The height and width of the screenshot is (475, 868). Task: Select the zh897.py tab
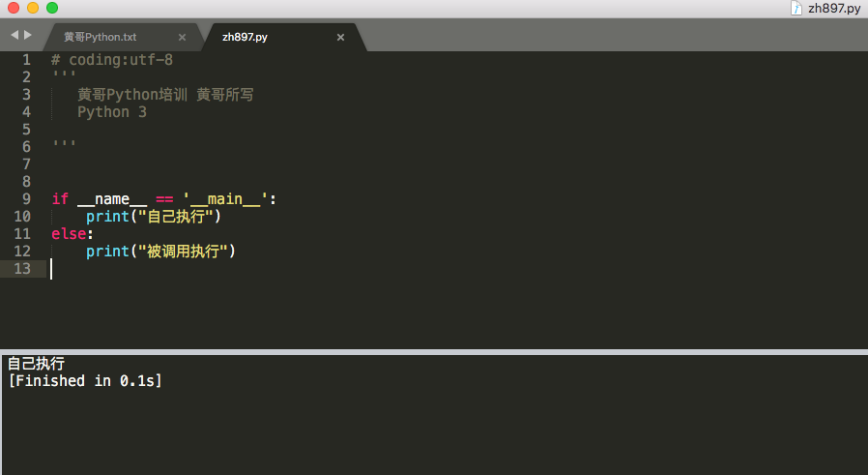coord(245,38)
